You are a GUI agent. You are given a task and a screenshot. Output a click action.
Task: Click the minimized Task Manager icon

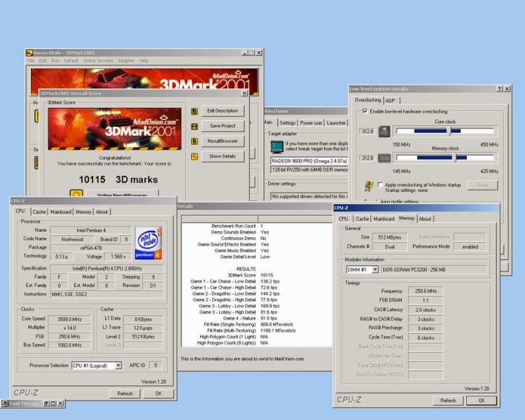coord(5,403)
